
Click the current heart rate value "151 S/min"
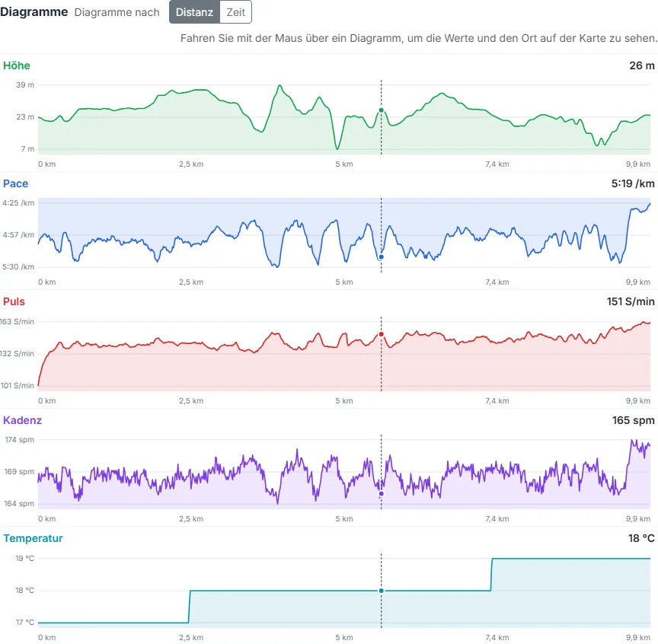tap(631, 301)
